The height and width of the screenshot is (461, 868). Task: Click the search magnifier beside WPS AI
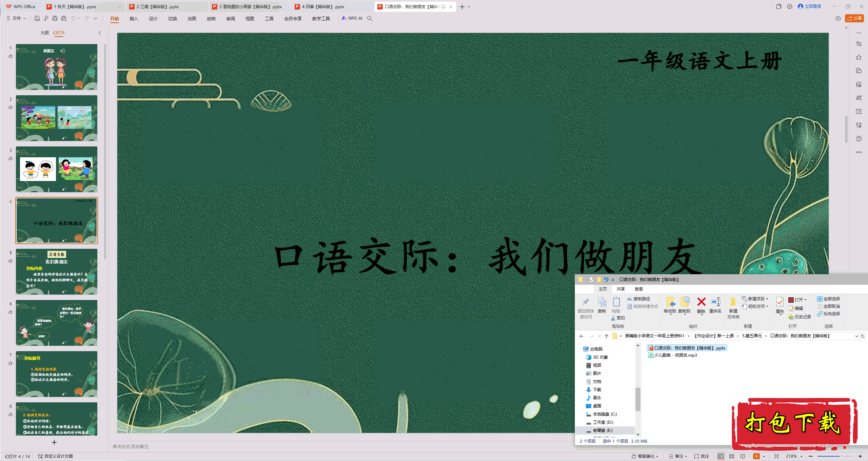tap(370, 18)
